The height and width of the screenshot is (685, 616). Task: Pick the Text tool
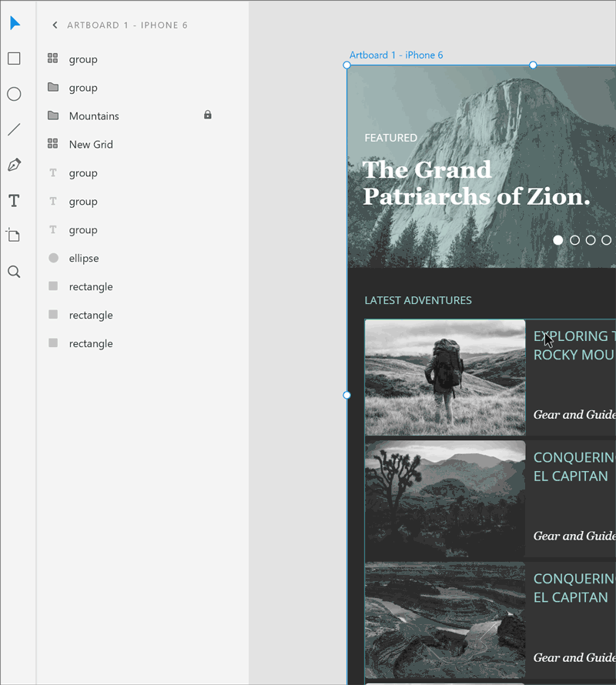(14, 201)
